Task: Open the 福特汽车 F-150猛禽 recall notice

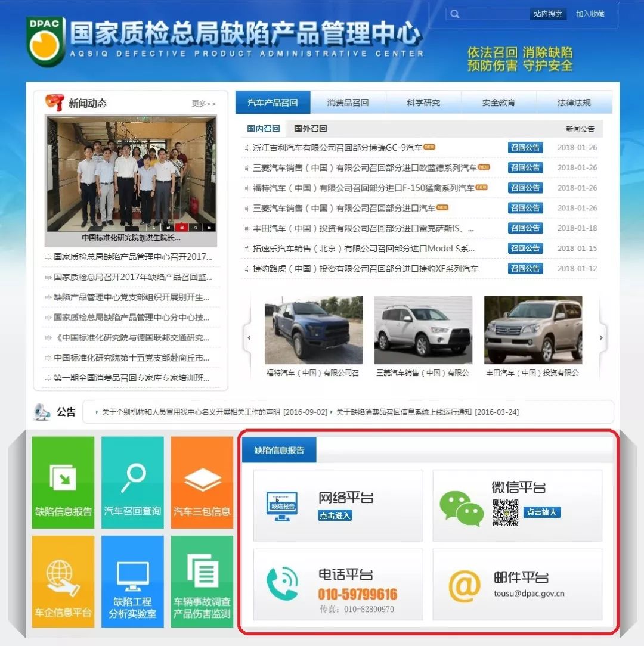Action: click(364, 188)
